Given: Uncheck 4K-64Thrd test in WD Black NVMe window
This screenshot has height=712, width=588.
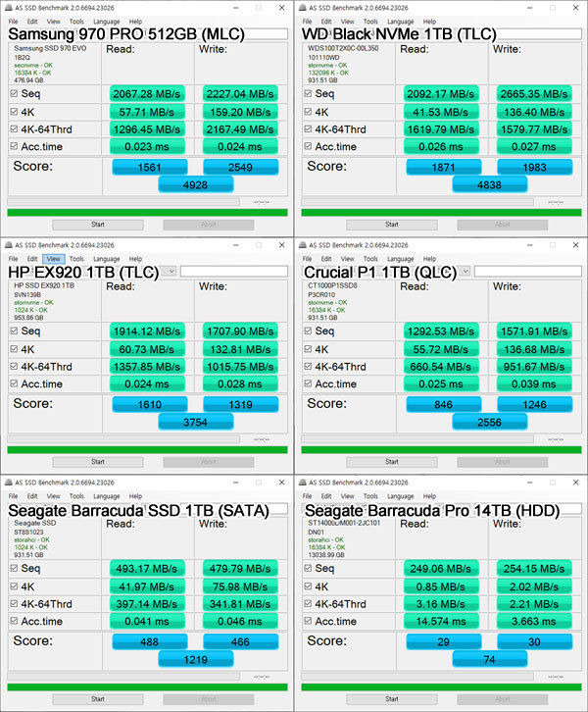Looking at the screenshot, I should (308, 128).
